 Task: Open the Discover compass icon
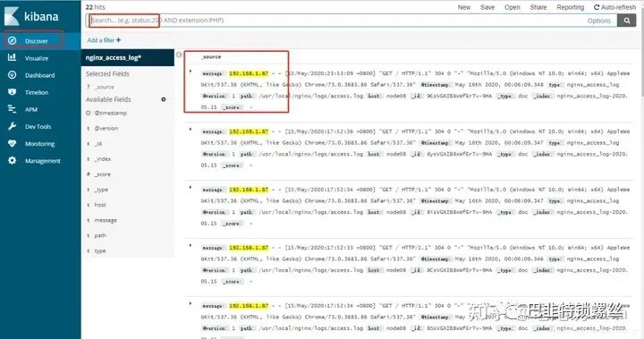13,40
